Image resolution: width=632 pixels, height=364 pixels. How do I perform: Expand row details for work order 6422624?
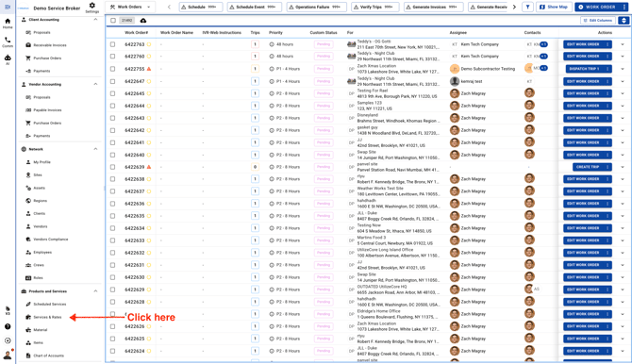(x=623, y=351)
